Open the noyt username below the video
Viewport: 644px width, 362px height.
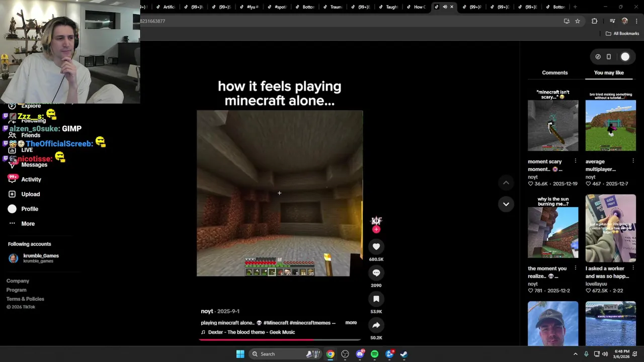207,311
